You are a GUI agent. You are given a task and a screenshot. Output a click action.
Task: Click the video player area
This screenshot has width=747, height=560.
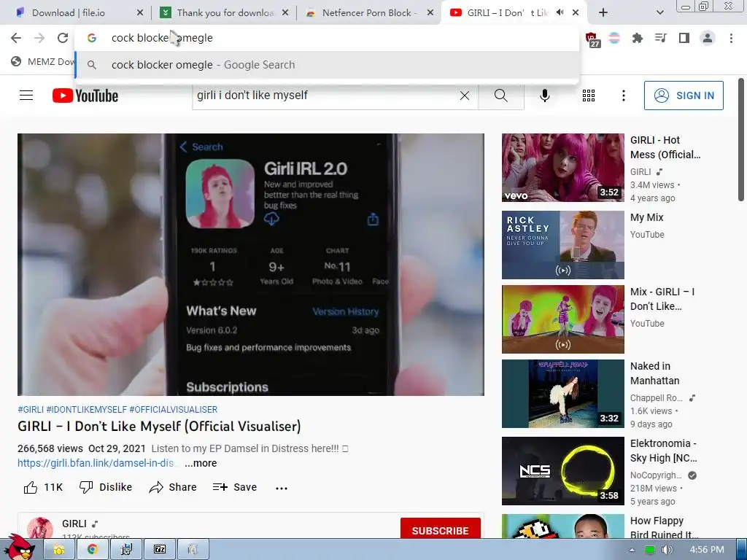[x=251, y=264]
